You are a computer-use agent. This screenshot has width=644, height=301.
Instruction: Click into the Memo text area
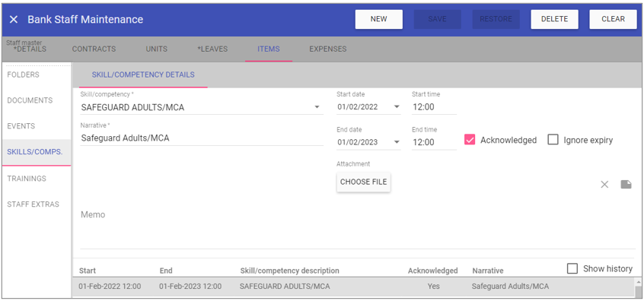[x=358, y=226]
